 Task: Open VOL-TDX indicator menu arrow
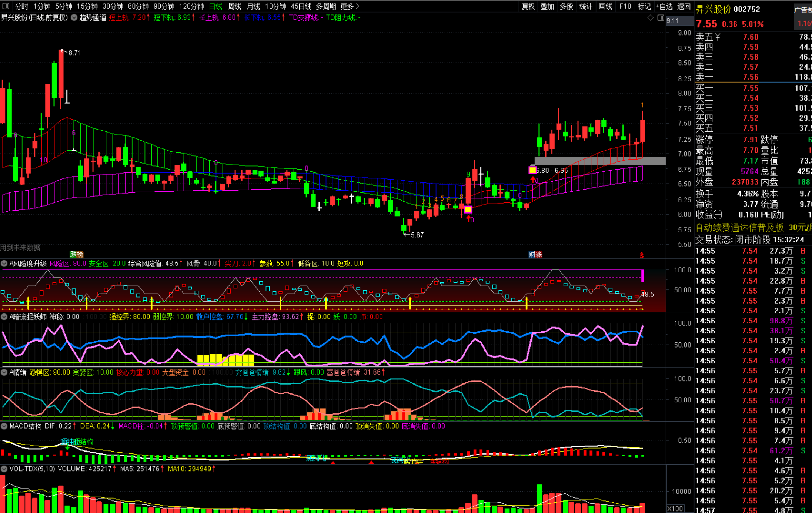4,469
